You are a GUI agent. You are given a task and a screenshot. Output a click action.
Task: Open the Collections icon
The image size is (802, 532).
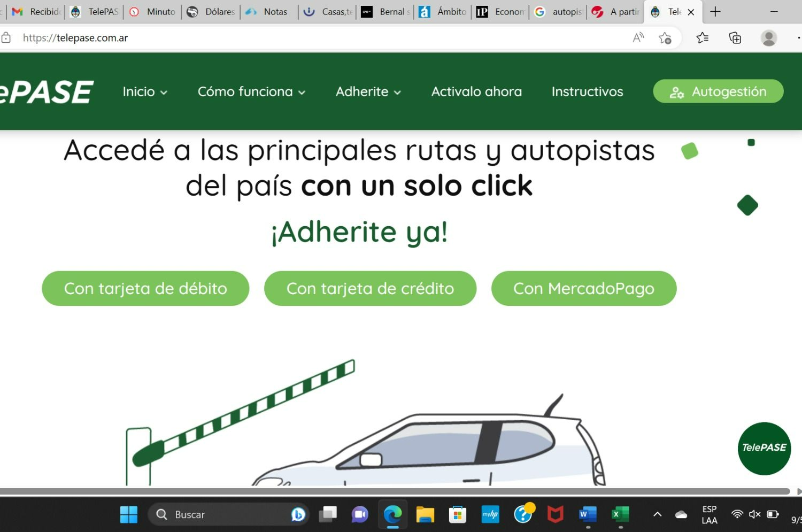coord(735,37)
